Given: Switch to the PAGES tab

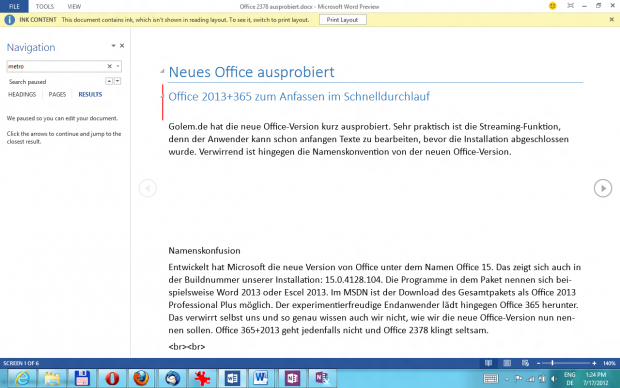Looking at the screenshot, I should pyautogui.click(x=57, y=95).
